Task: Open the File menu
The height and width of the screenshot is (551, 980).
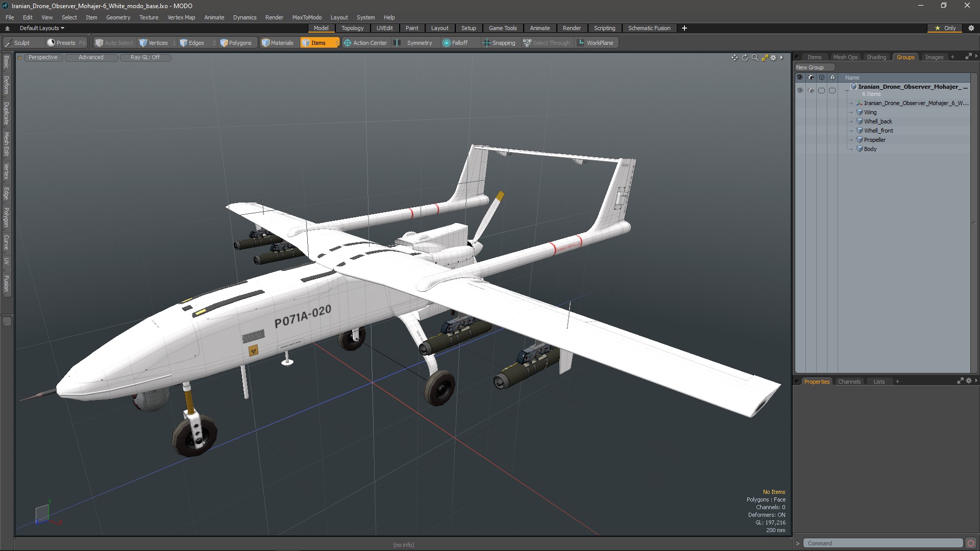Action: pyautogui.click(x=10, y=17)
